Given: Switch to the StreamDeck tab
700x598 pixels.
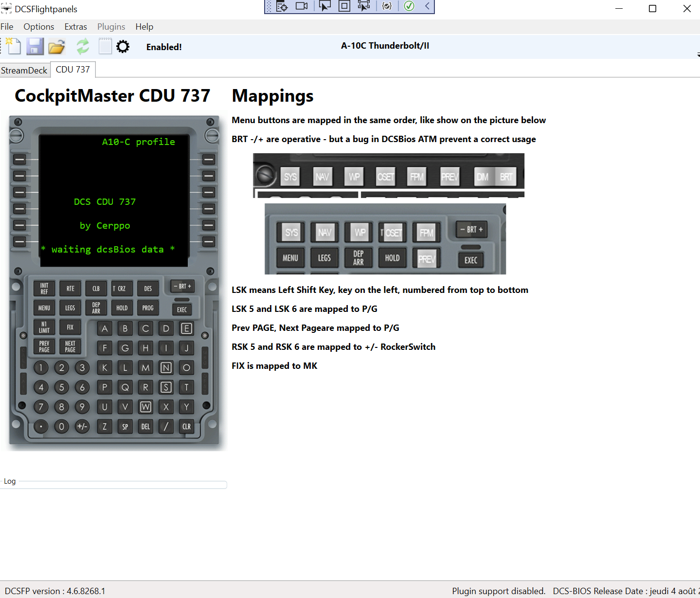Looking at the screenshot, I should (x=24, y=70).
